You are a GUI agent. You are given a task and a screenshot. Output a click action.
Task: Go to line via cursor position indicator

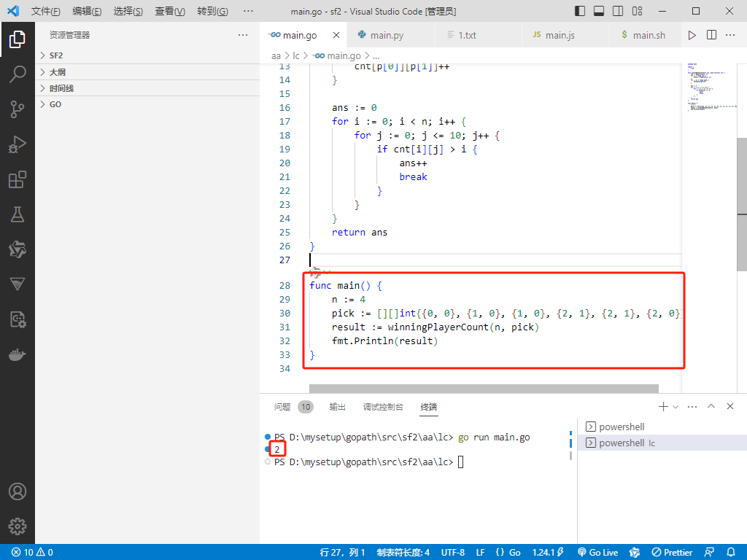342,553
